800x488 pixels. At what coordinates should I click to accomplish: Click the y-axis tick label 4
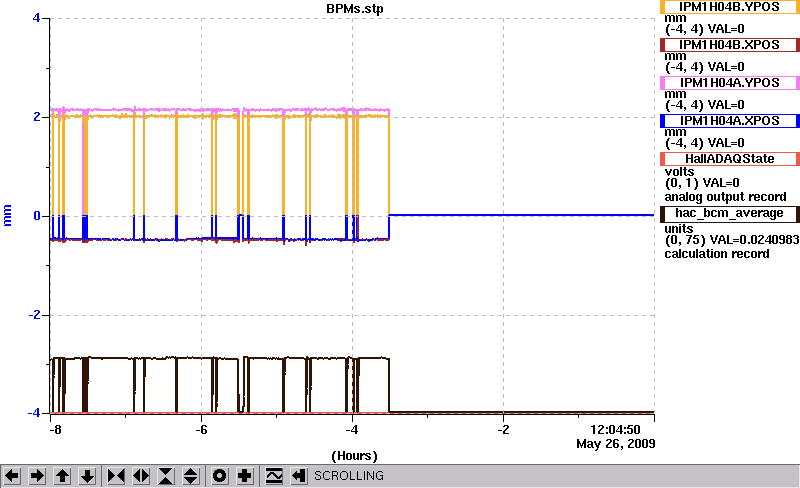pos(36,18)
